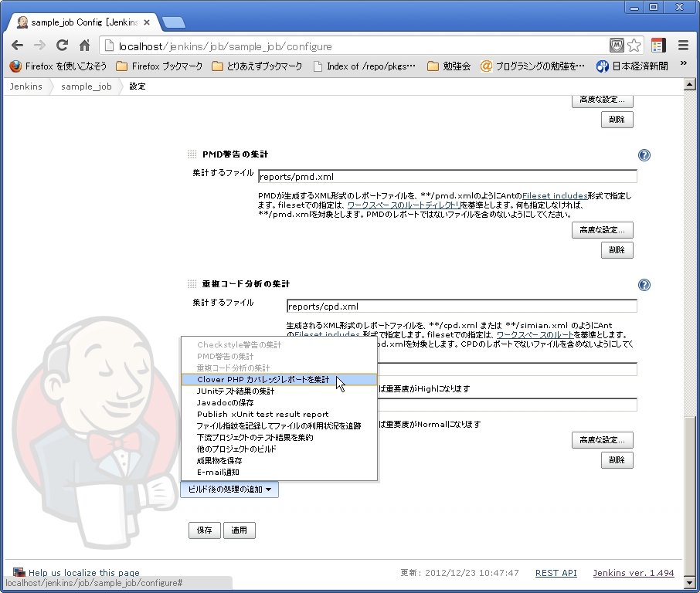Select JUnitテスト結果の集計 menu item
The image size is (700, 593).
click(279, 391)
